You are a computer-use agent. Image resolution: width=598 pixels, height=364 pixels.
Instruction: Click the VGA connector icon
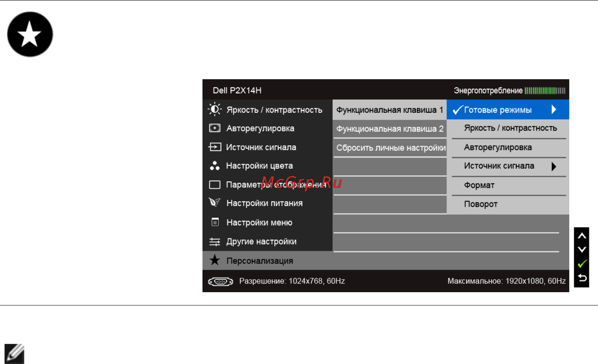click(221, 282)
